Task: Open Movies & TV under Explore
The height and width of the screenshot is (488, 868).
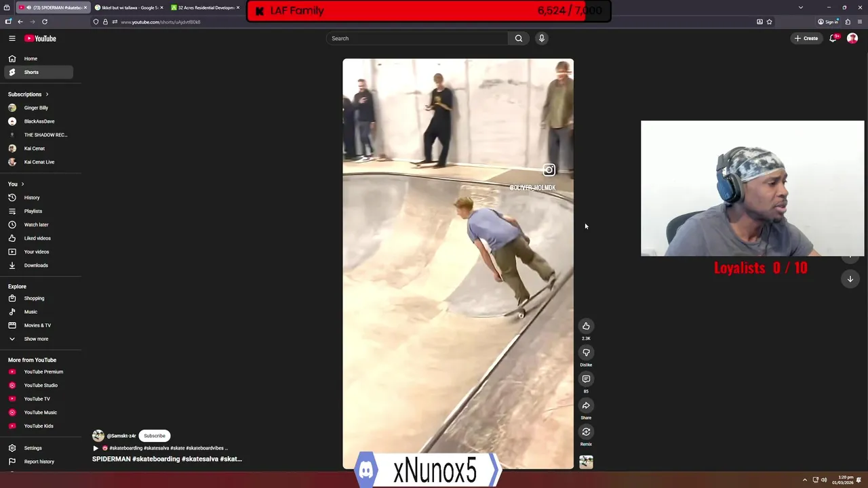Action: [x=39, y=325]
